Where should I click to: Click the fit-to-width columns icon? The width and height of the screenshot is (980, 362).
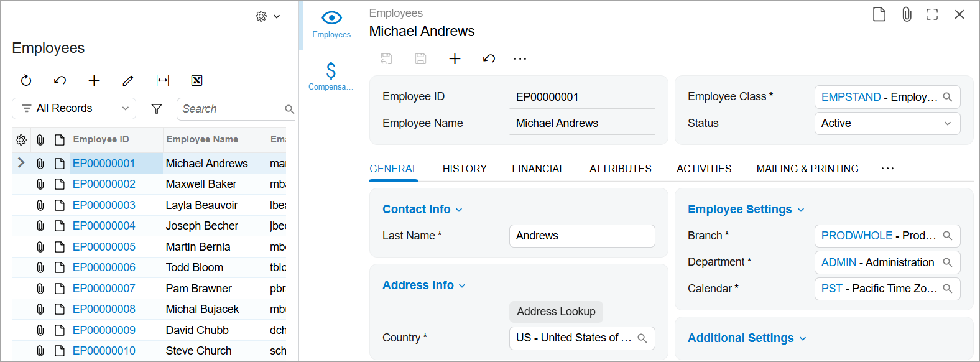(162, 80)
